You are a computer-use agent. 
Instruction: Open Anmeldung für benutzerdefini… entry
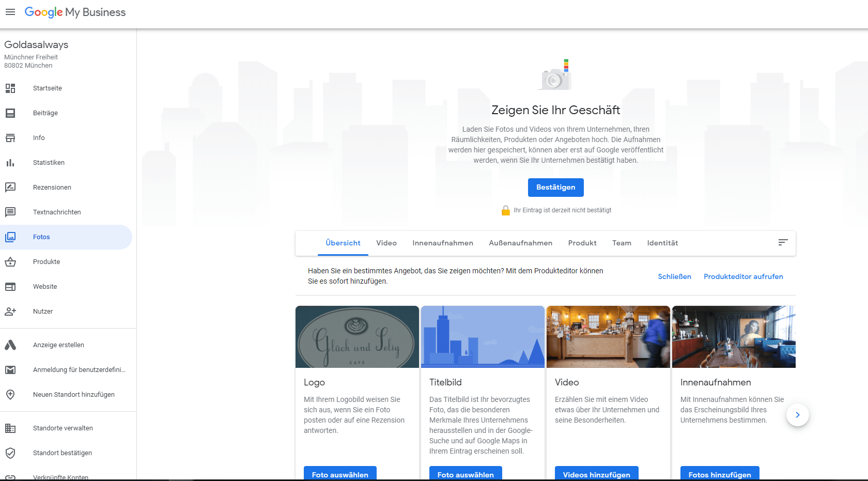coord(66,370)
